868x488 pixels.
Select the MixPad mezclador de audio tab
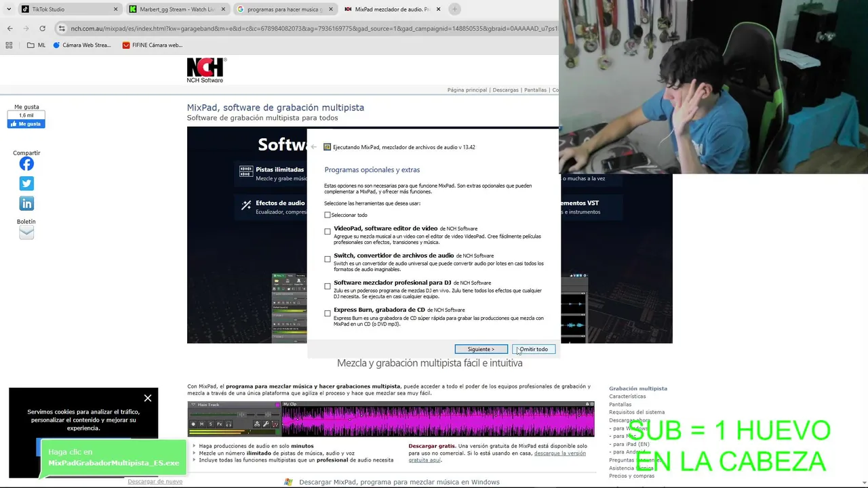392,9
